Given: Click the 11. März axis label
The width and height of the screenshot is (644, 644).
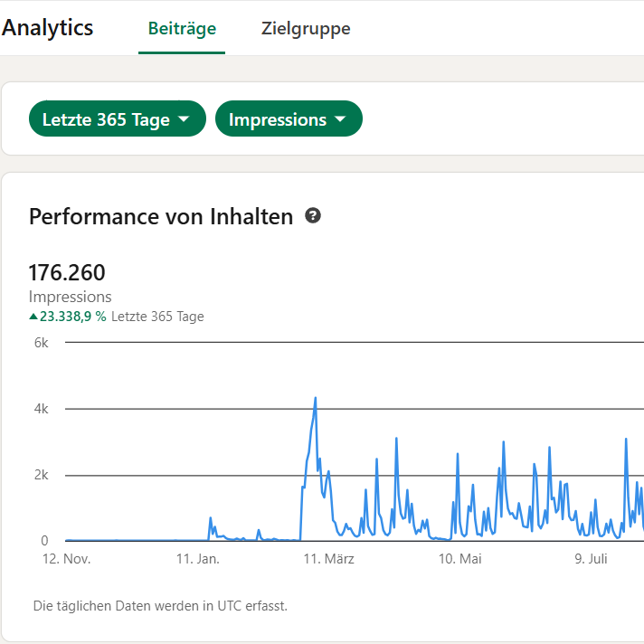Looking at the screenshot, I should pyautogui.click(x=328, y=559).
